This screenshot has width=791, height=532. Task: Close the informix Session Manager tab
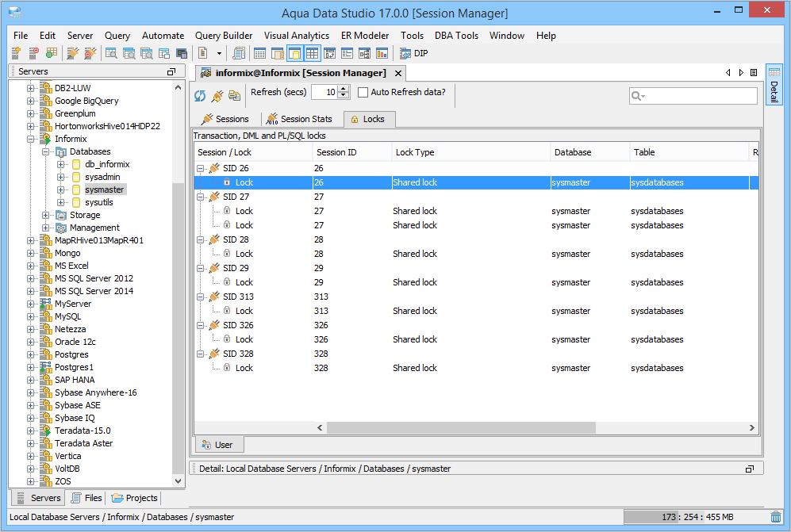tap(398, 74)
